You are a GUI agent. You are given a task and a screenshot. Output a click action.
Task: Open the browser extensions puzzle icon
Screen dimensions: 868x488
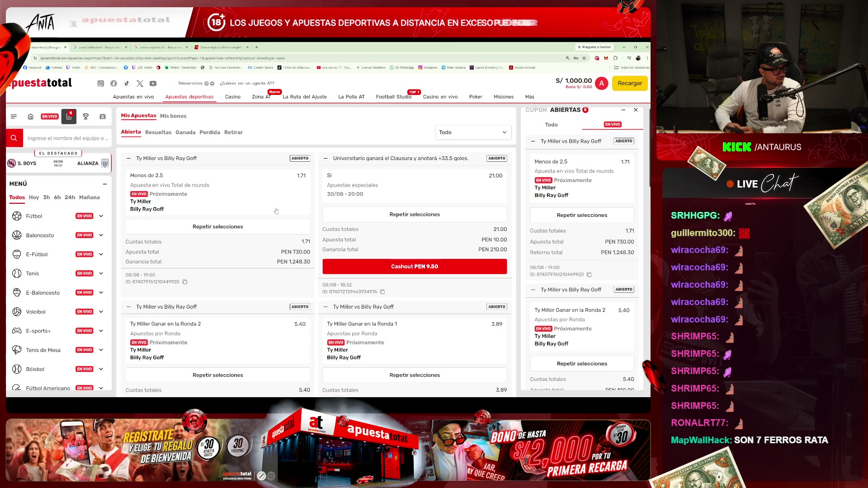[x=615, y=58]
